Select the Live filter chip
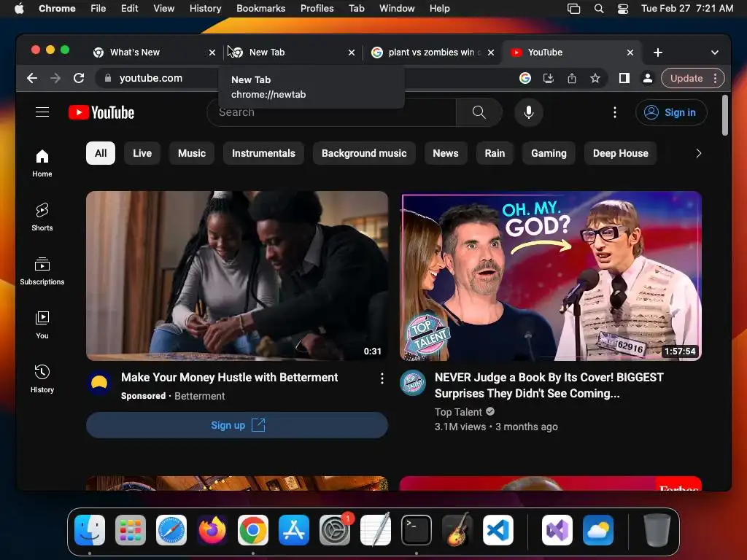The width and height of the screenshot is (747, 560). pos(142,153)
